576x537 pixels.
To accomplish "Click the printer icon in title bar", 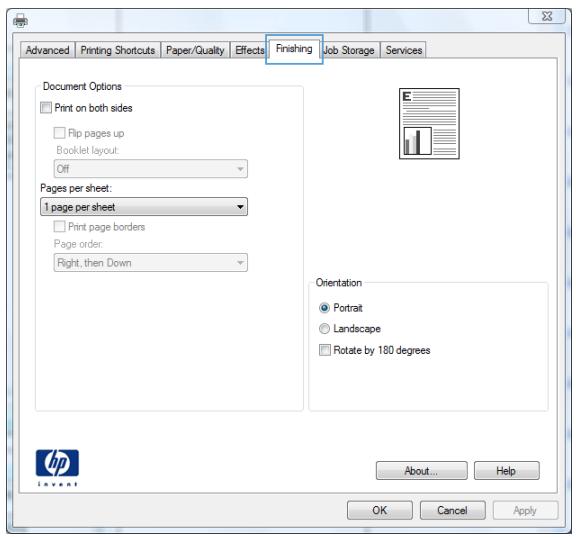I will (20, 21).
